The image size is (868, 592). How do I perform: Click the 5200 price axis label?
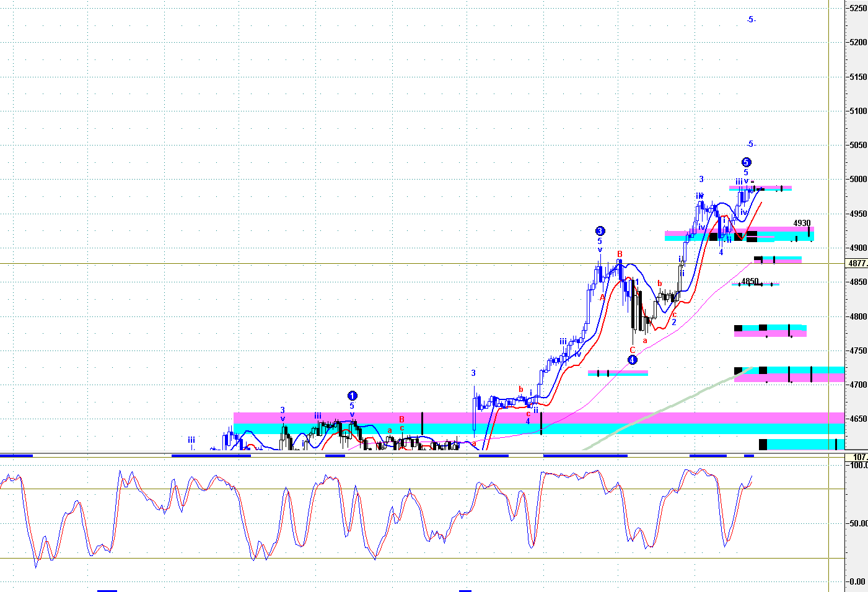click(858, 43)
